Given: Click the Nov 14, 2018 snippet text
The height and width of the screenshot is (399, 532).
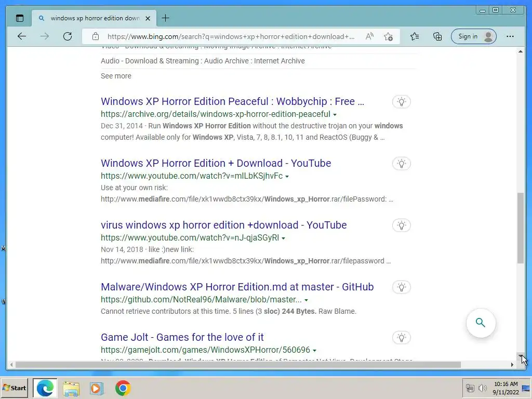Looking at the screenshot, I should pos(147,249).
